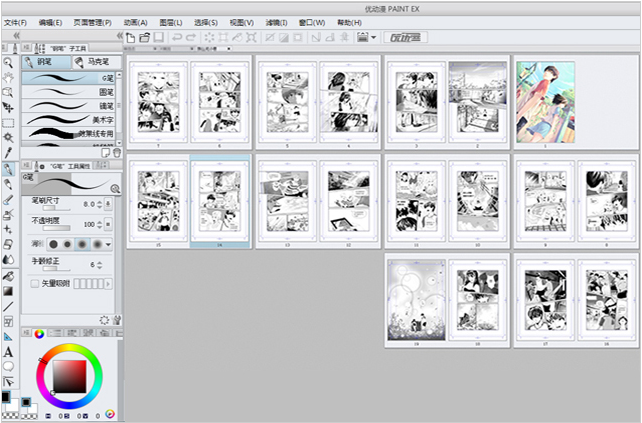The image size is (642, 423).
Task: Choose the second anti-aliasing dot option
Action: click(68, 244)
